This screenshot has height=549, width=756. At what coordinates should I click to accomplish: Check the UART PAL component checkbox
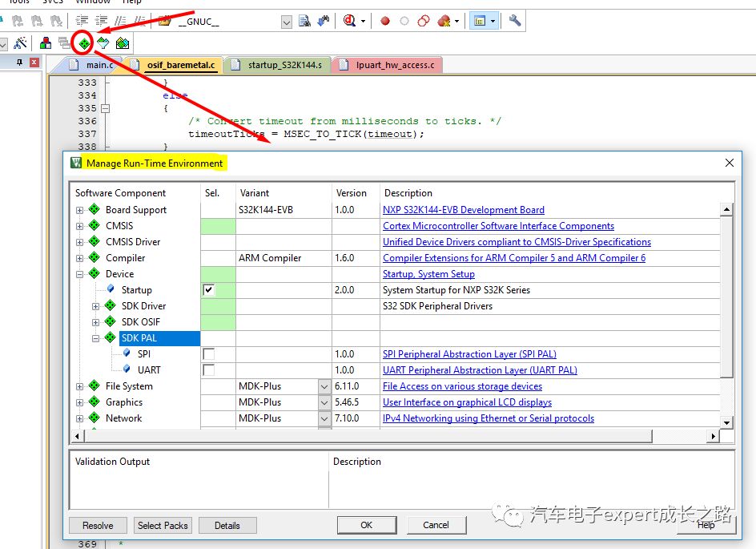[x=208, y=370]
